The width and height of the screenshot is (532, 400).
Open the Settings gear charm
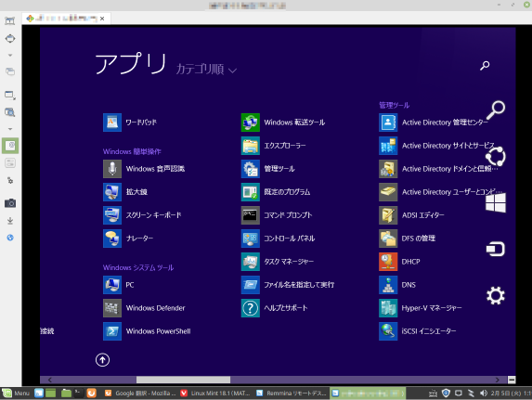coord(496,295)
